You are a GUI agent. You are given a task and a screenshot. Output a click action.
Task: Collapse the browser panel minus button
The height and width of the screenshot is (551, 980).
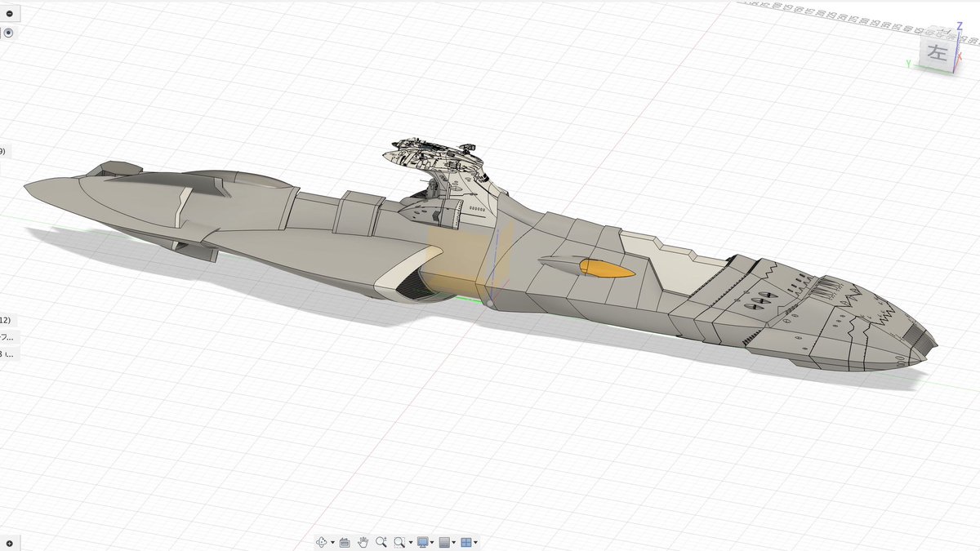[9, 14]
